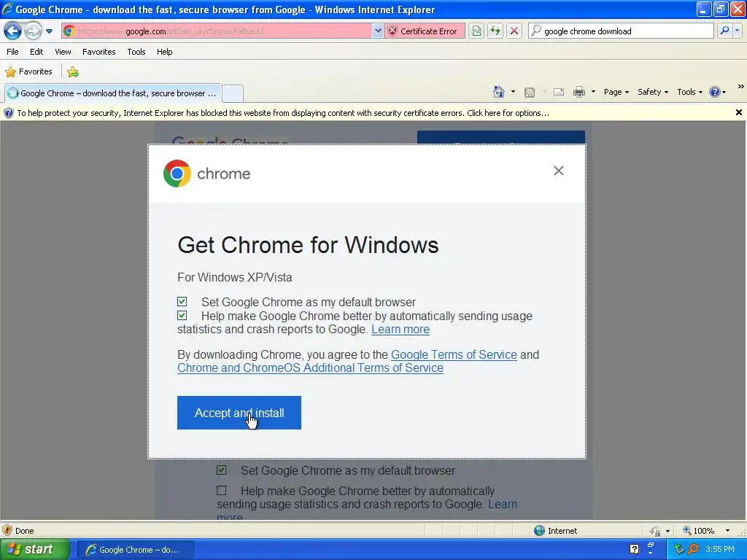Click the status bar shield icon near Done

click(x=7, y=531)
